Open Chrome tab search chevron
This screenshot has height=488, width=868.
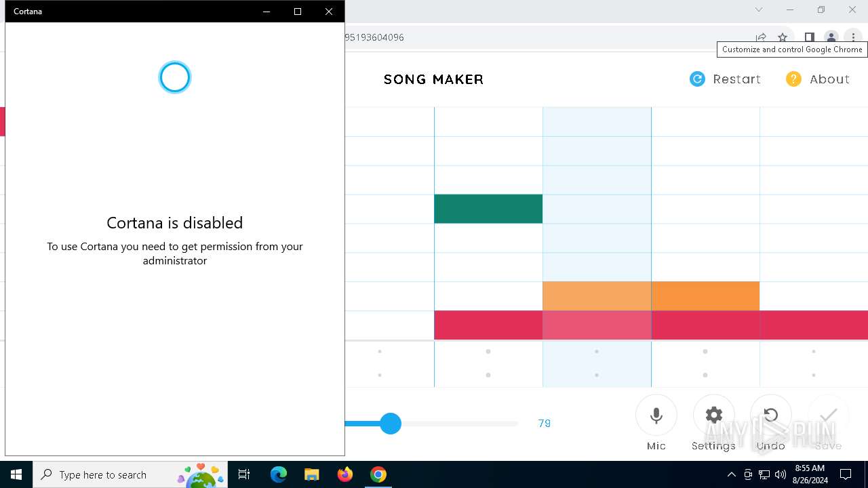[759, 9]
